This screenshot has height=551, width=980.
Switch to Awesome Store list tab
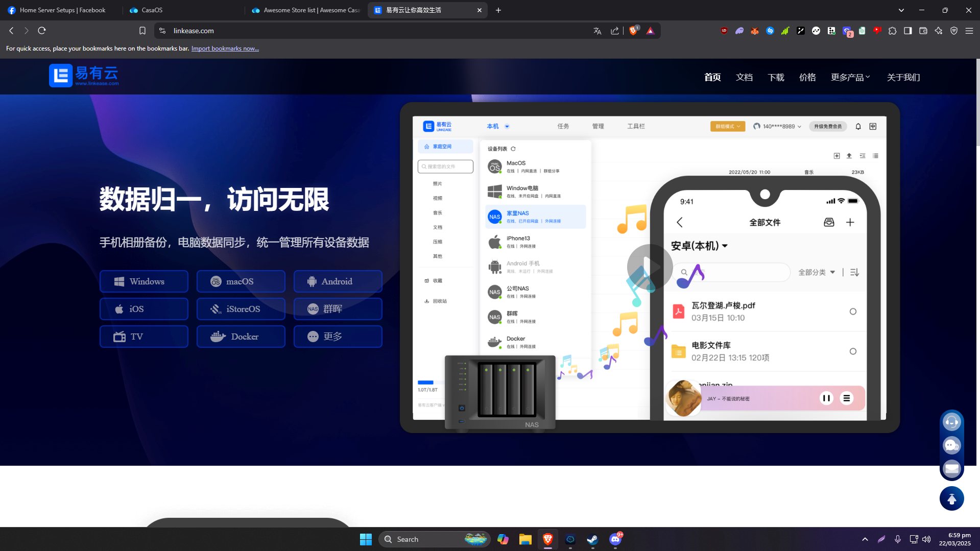pos(306,10)
